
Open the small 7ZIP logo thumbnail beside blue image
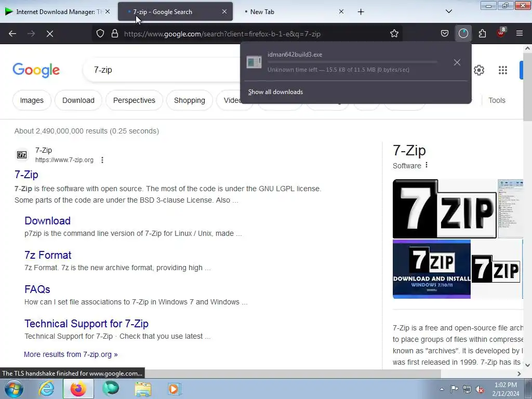(x=496, y=269)
